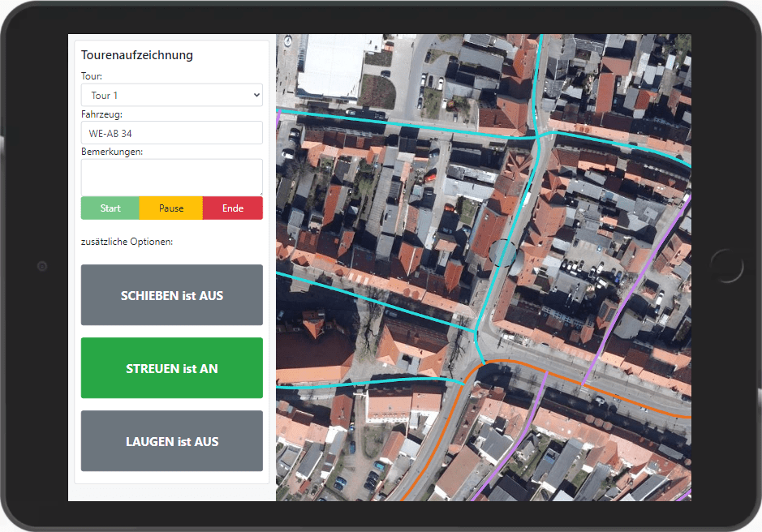Enable the LAUGEN ist AUS option
Image resolution: width=762 pixels, height=532 pixels.
pyautogui.click(x=171, y=441)
